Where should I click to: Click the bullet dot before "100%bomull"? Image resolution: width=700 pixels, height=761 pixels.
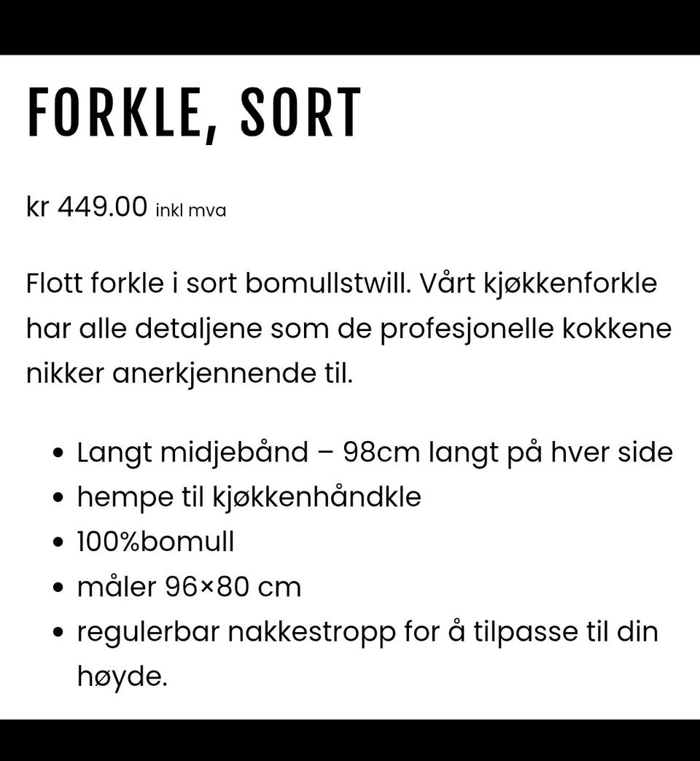(58, 543)
